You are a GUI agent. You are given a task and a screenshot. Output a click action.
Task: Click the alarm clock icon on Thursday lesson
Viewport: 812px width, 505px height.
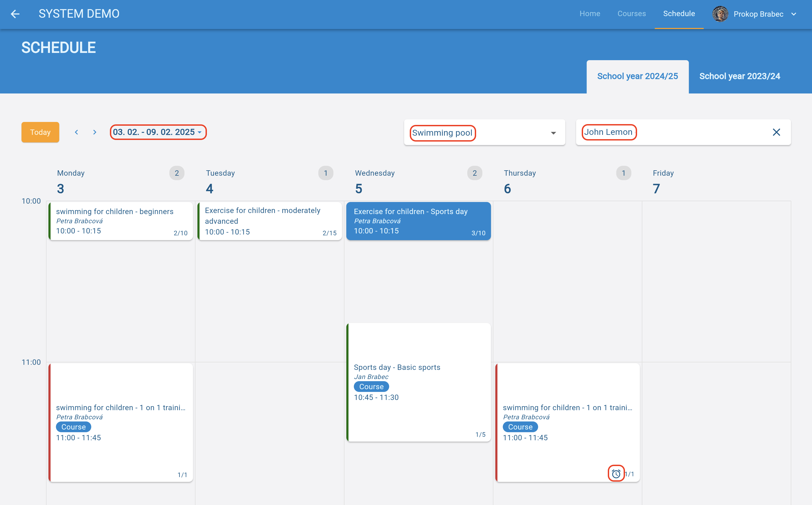tap(616, 474)
